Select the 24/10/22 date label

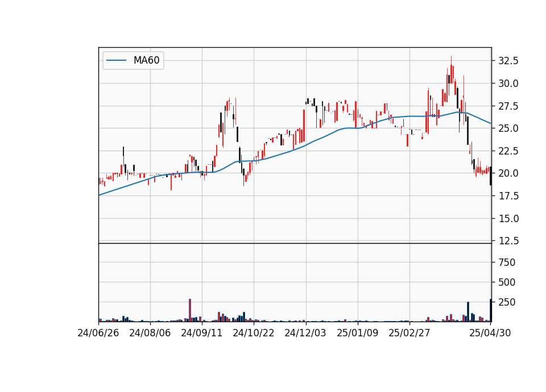coord(254,333)
